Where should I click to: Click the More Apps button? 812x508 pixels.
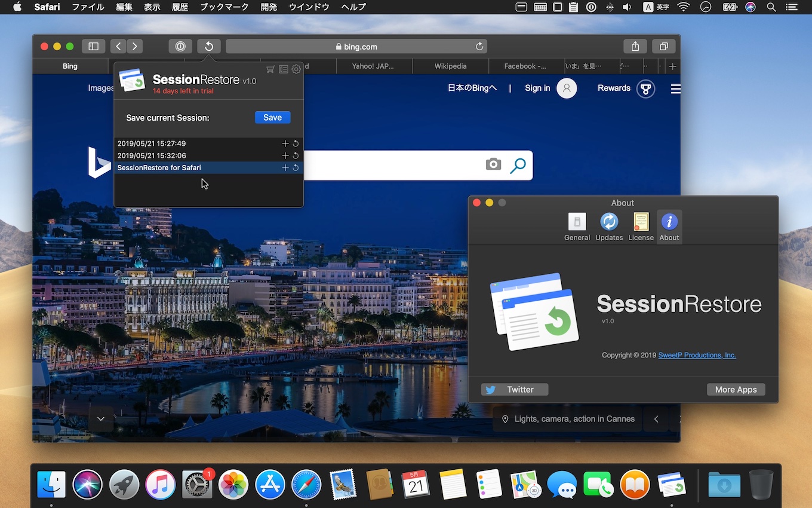click(736, 390)
